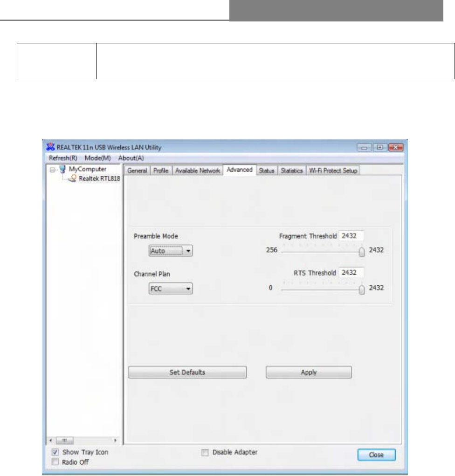
Task: Open the Preamble Mode dropdown
Action: click(x=171, y=251)
